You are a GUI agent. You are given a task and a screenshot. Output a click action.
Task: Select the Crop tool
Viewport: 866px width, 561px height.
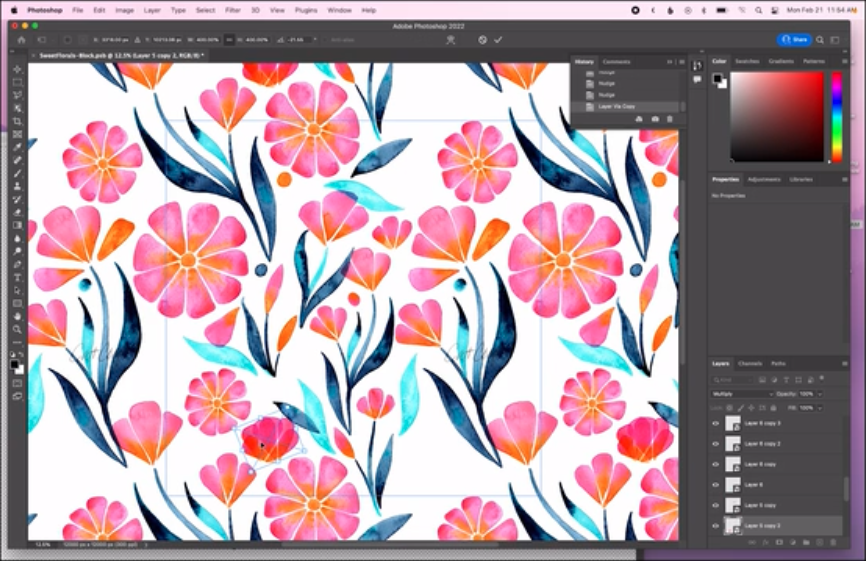click(x=17, y=121)
